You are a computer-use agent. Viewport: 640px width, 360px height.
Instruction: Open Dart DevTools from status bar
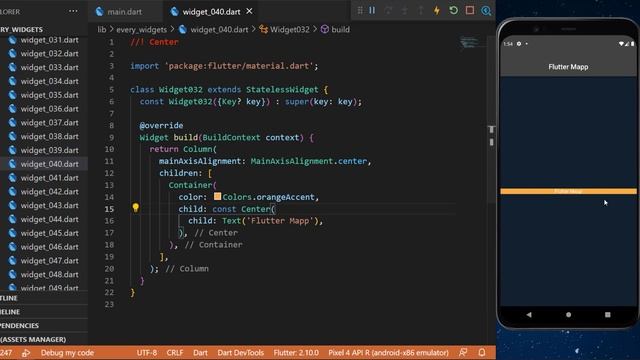[x=240, y=353]
